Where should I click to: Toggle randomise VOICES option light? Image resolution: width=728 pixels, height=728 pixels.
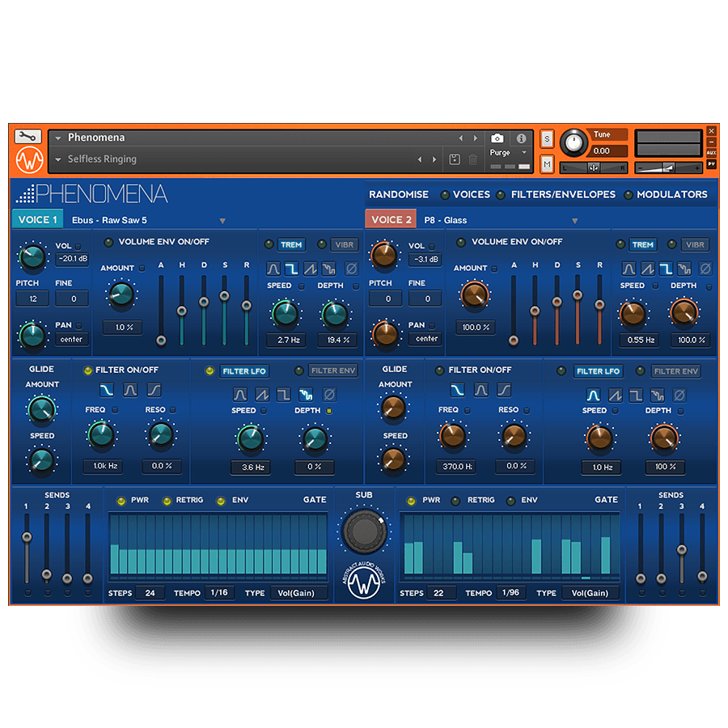(x=445, y=195)
